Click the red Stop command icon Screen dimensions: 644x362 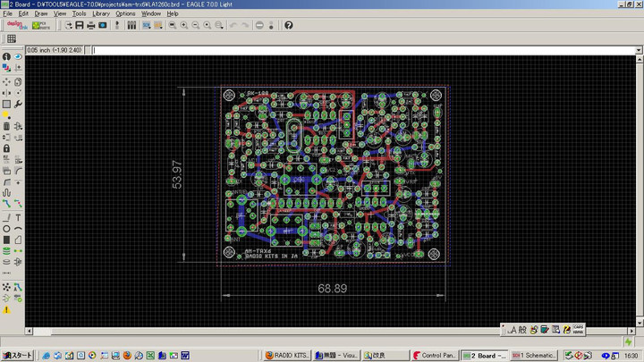pos(259,25)
